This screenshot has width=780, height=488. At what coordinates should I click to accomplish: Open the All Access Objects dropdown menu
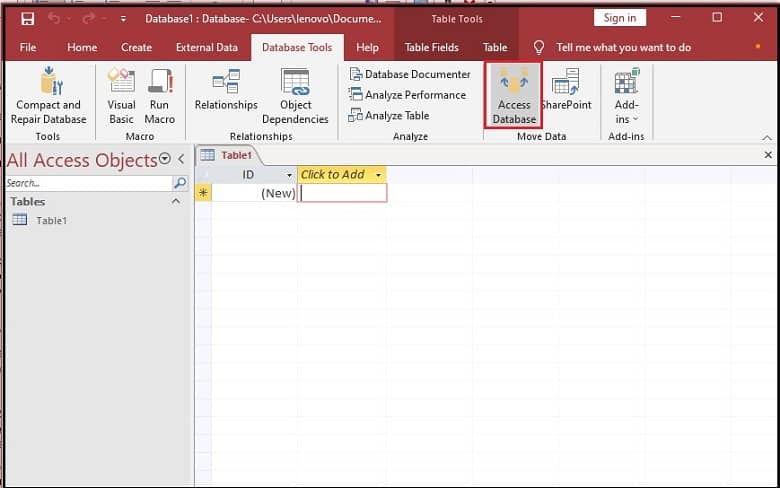click(165, 159)
